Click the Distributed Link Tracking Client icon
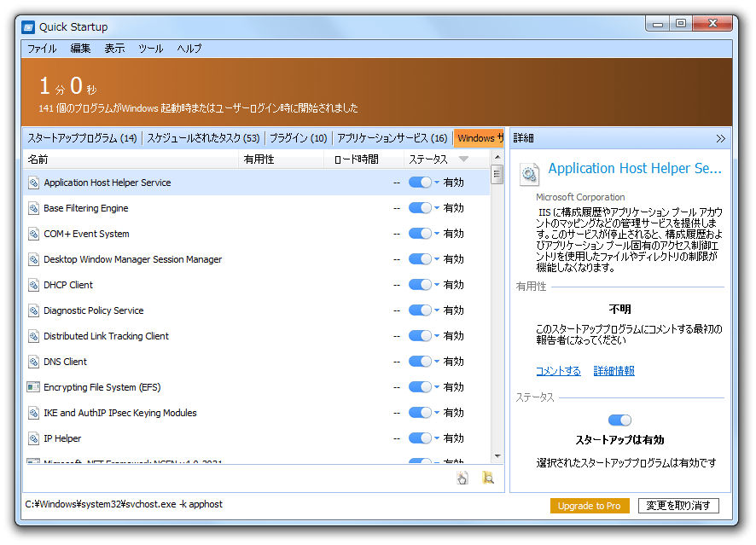 click(33, 336)
